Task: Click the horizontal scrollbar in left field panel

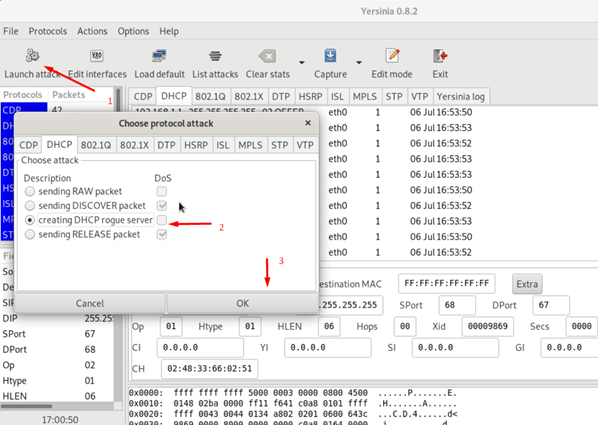Action: (27, 406)
